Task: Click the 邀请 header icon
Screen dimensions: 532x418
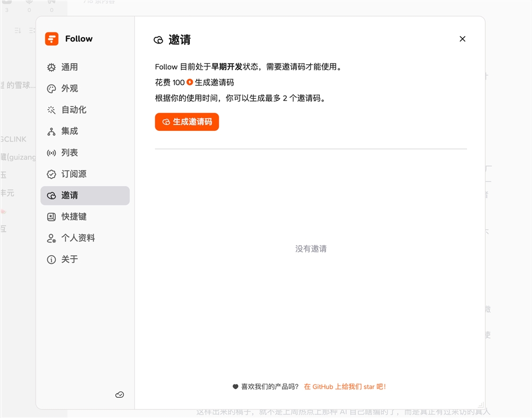Action: [159, 40]
